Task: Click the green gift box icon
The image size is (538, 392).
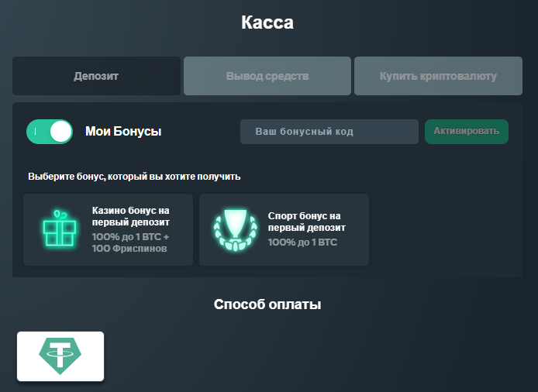Action: pyautogui.click(x=60, y=229)
